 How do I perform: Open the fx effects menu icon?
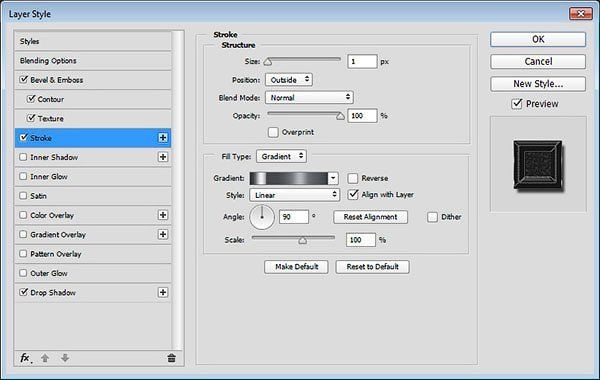(25, 358)
